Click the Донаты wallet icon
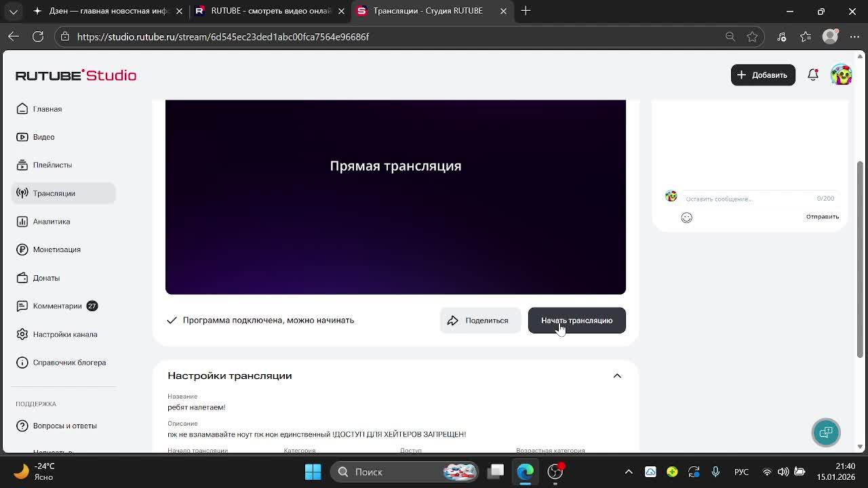Screen dimensions: 868x488 [x=22, y=278]
